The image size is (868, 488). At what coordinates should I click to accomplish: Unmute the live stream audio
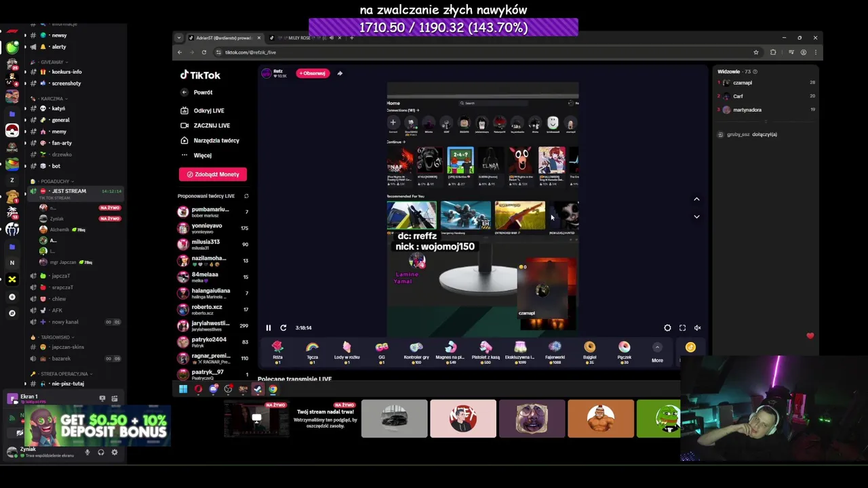pos(697,328)
